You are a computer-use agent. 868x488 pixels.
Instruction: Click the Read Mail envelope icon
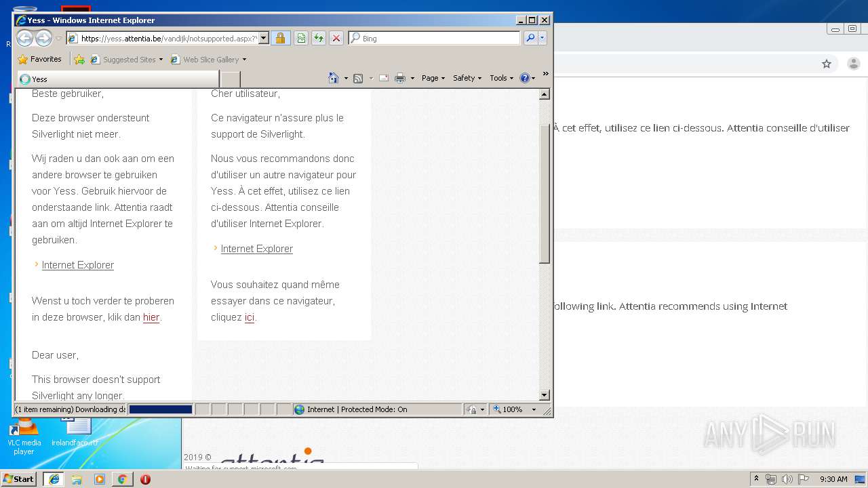[383, 78]
